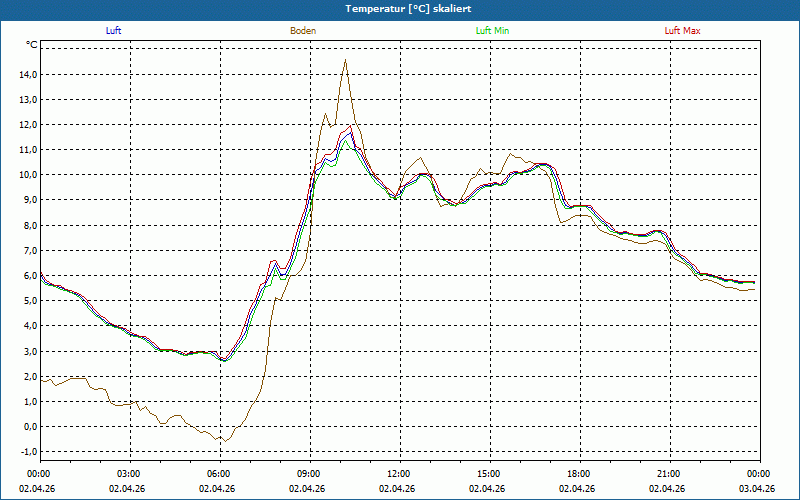This screenshot has height=500, width=800.
Task: Click the 03.04.26 date label
Action: point(757,489)
